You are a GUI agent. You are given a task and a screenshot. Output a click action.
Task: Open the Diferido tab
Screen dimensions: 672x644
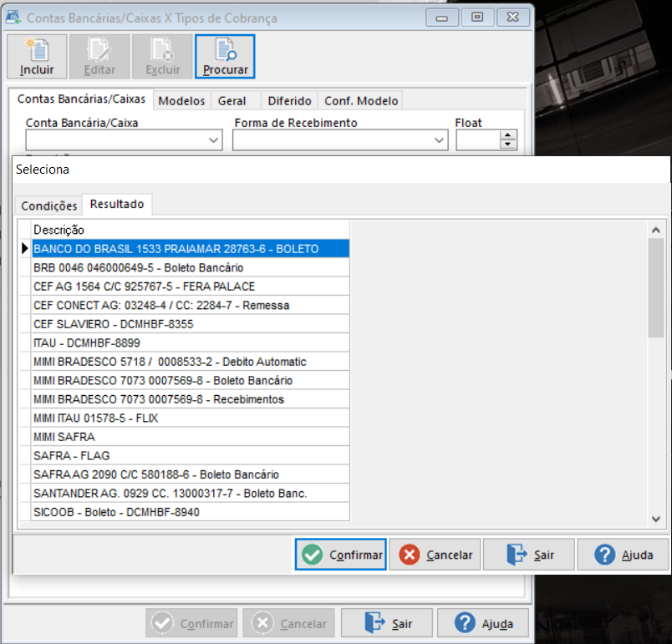(290, 100)
